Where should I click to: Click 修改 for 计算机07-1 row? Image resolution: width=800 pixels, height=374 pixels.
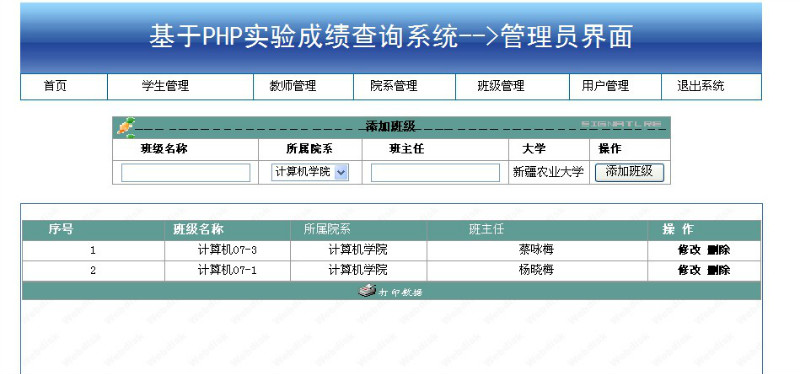(689, 270)
